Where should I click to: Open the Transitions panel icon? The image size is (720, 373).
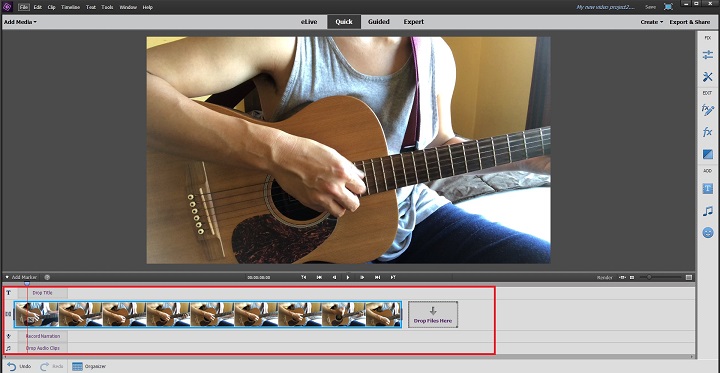point(708,154)
